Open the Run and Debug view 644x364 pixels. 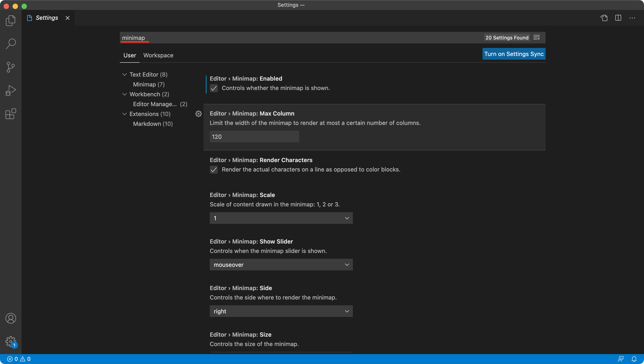(x=11, y=91)
